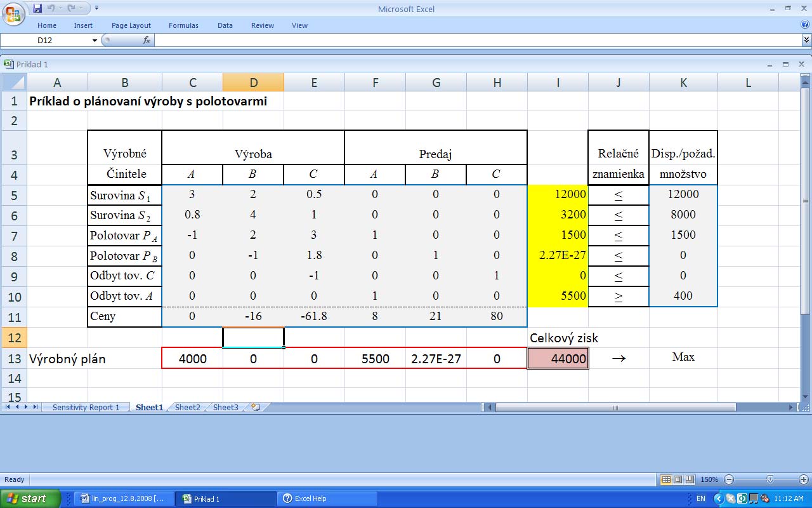Open the Name Box dropdown arrow
Screen dimensions: 812x508
coord(95,40)
